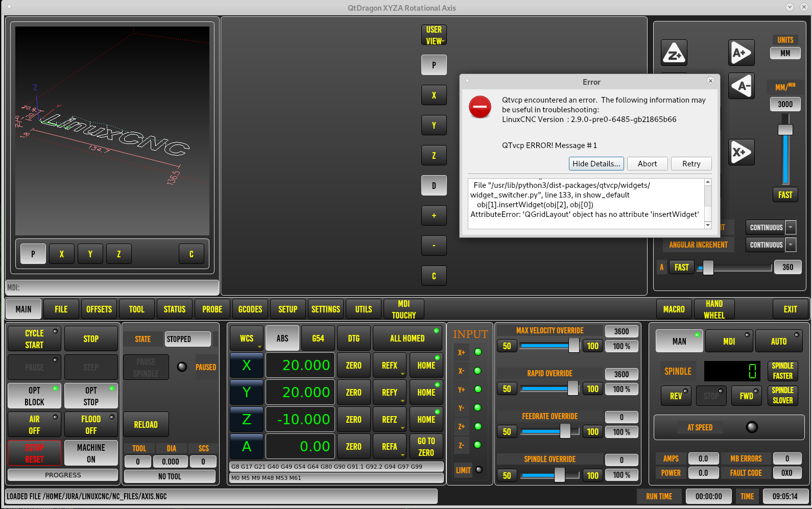Clear plot with C in right view column
The image size is (812, 509).
[x=434, y=276]
